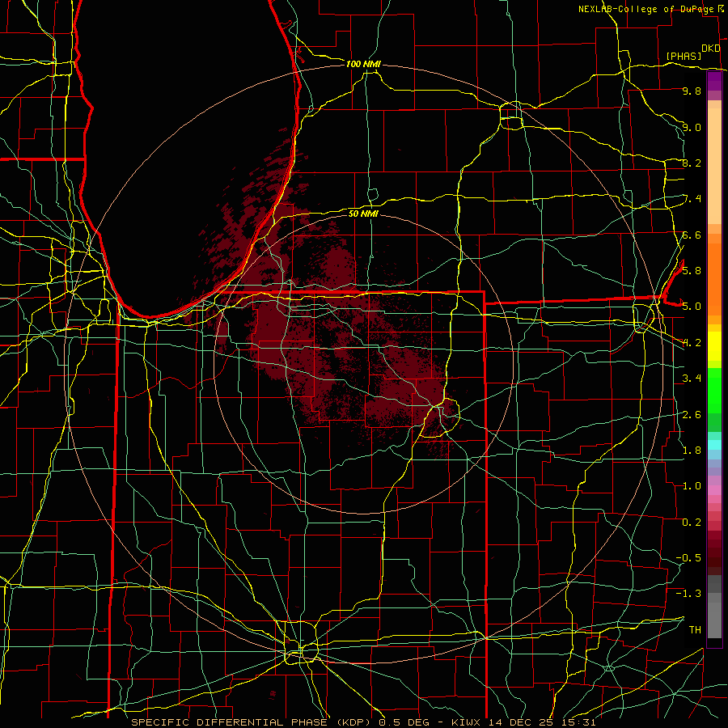Click the -0.5 value on the scale
The height and width of the screenshot is (728, 728).
[688, 557]
